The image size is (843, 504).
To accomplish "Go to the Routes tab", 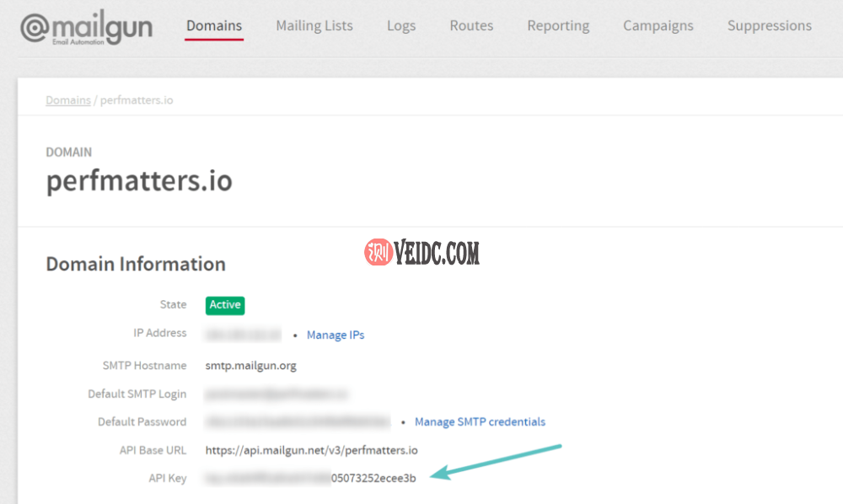I will pyautogui.click(x=471, y=26).
